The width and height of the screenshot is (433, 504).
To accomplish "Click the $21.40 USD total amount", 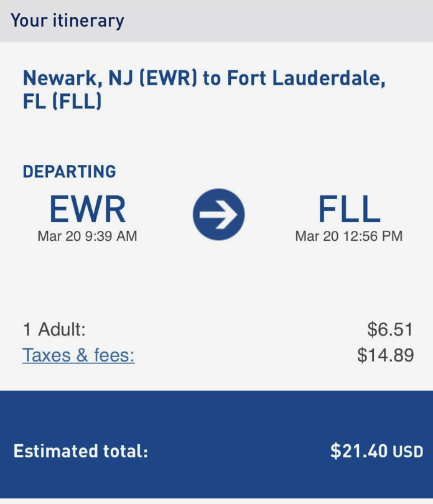I will (x=377, y=451).
